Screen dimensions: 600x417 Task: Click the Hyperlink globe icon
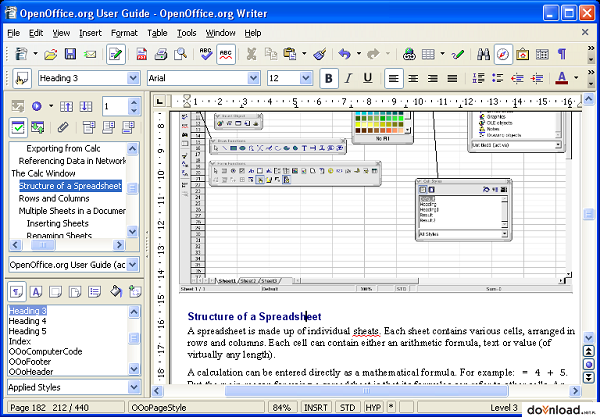(x=409, y=54)
